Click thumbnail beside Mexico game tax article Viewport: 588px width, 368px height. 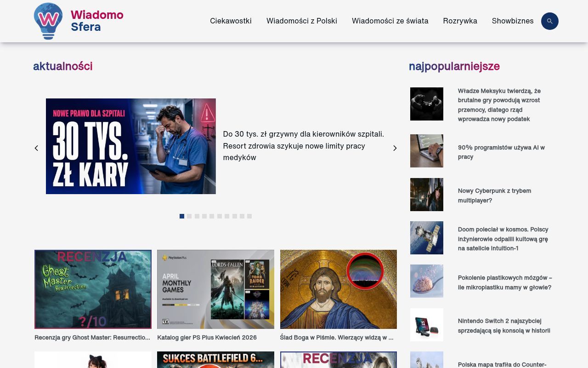pos(427,104)
